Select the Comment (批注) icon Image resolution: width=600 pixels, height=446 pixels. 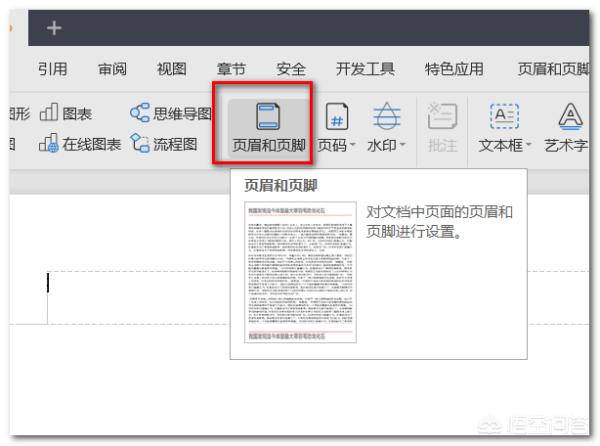coord(442,116)
